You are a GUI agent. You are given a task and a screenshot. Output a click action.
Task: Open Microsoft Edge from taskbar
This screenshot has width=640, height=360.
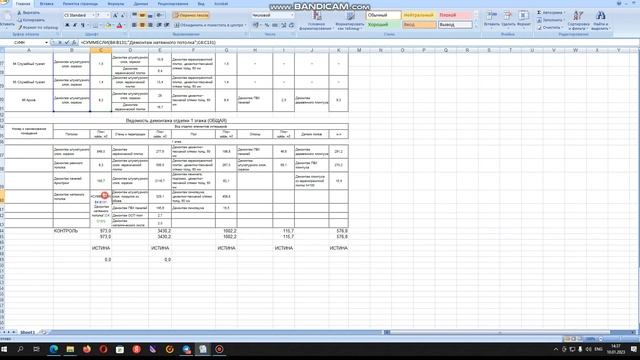pyautogui.click(x=53, y=349)
